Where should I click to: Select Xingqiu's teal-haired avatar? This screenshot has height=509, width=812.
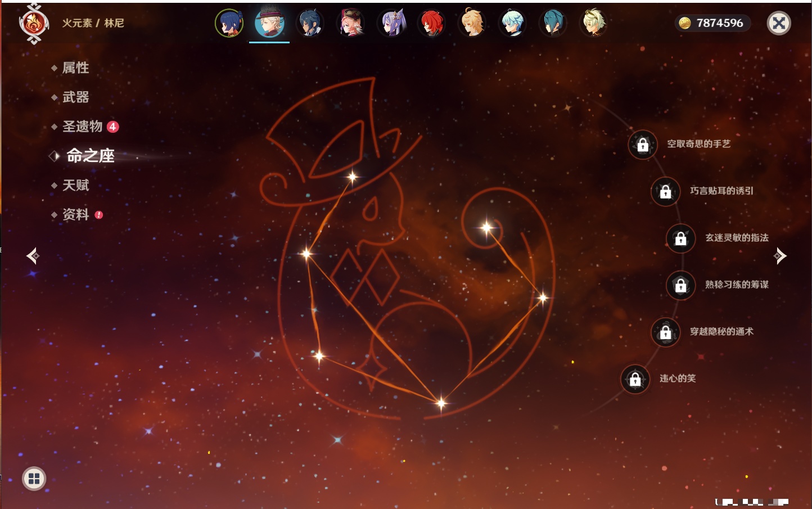pos(553,23)
